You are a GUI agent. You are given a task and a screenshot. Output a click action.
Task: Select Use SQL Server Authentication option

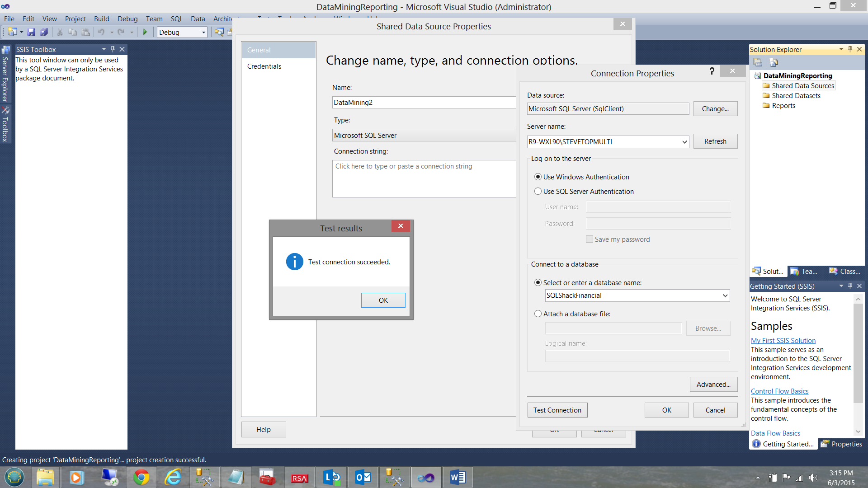point(538,192)
